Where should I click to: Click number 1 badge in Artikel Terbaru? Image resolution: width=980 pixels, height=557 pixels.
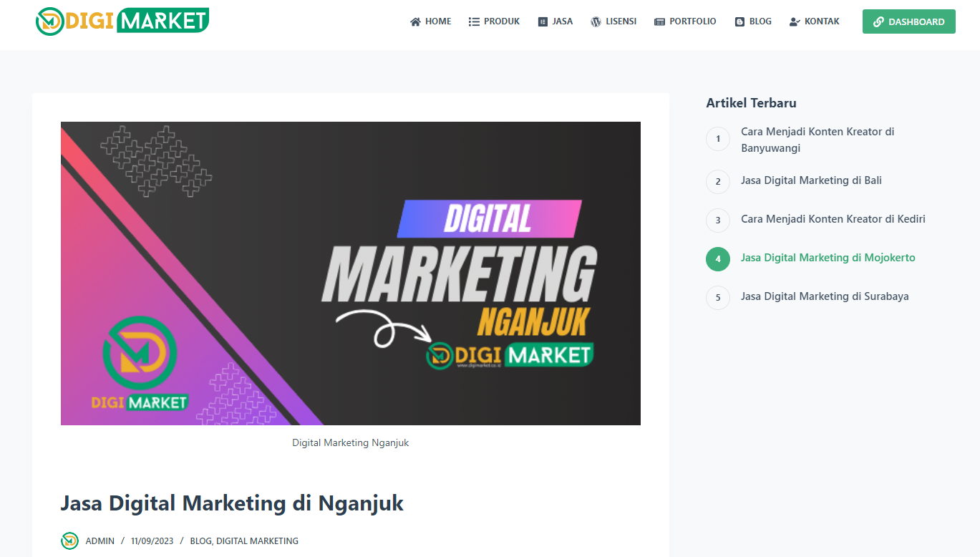point(718,139)
